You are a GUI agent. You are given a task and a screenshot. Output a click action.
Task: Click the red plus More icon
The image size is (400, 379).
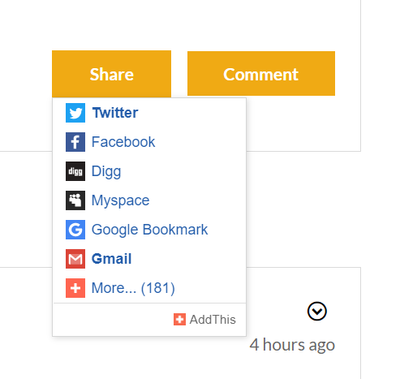tap(75, 288)
